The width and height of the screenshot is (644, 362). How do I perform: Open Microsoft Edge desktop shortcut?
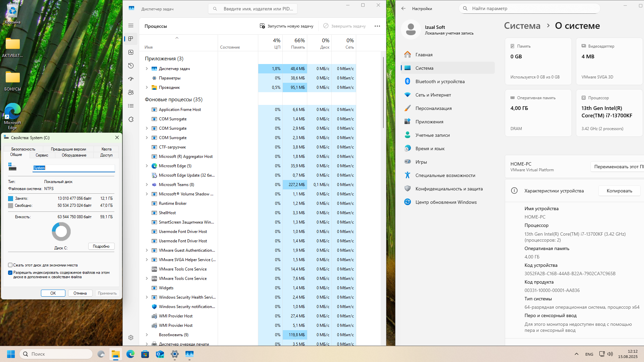12,116
